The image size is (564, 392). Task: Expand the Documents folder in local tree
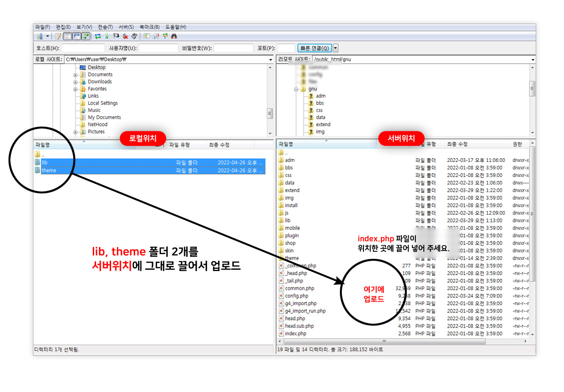75,74
